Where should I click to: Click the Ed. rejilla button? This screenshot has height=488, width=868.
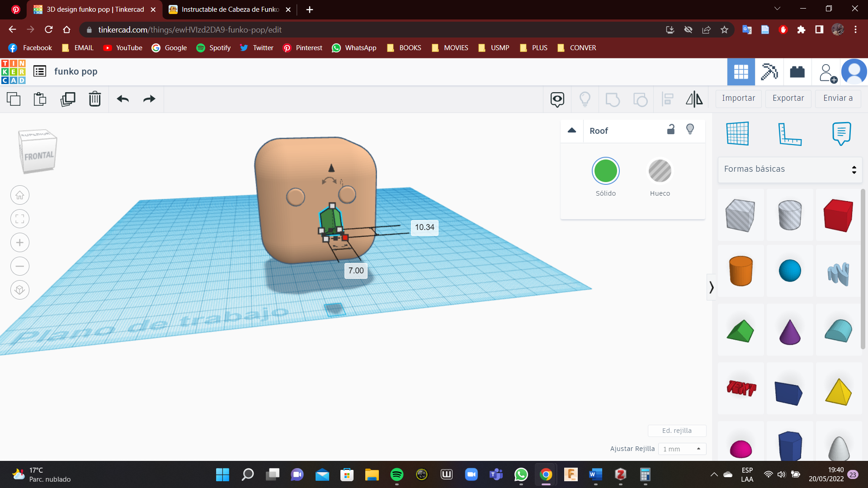pyautogui.click(x=677, y=431)
